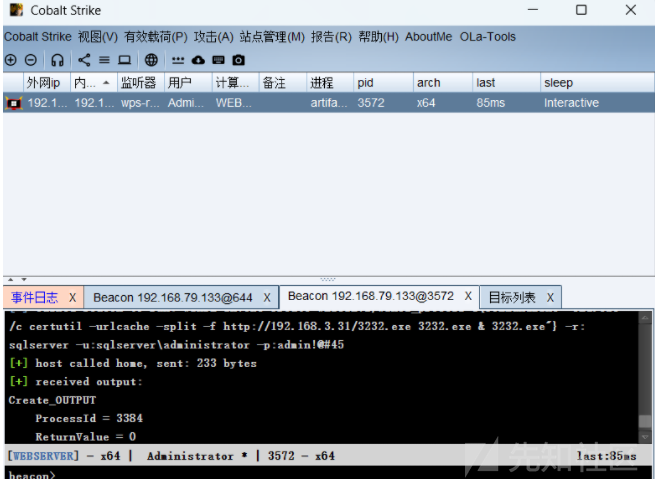
Task: Open keystrokes keyboard toolbar icon
Action: 218,60
